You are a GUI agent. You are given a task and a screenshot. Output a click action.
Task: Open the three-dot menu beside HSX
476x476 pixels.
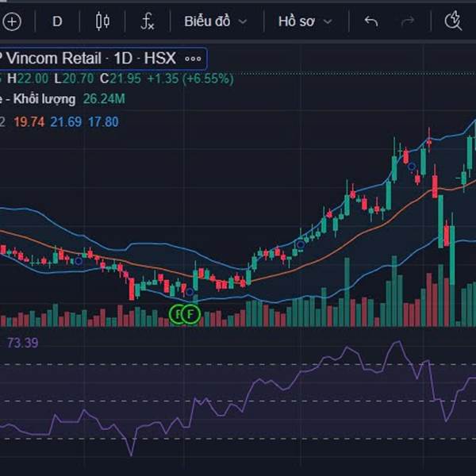tap(193, 59)
